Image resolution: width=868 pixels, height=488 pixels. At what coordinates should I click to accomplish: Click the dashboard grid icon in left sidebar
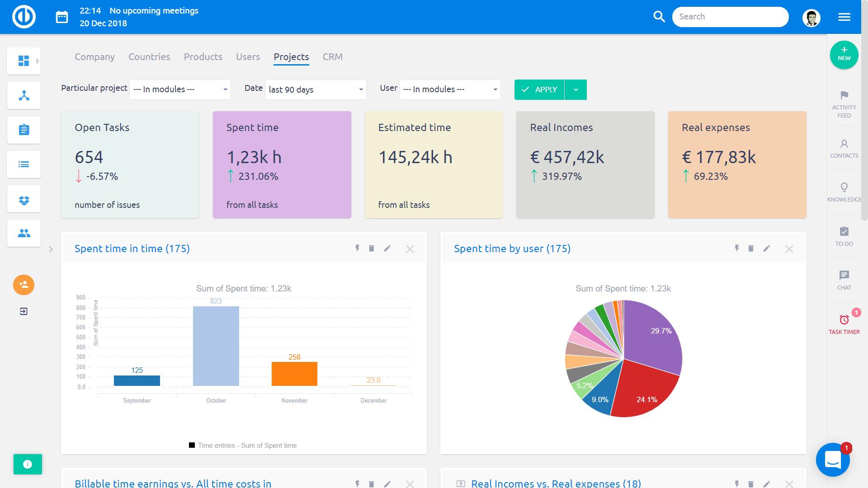[24, 61]
